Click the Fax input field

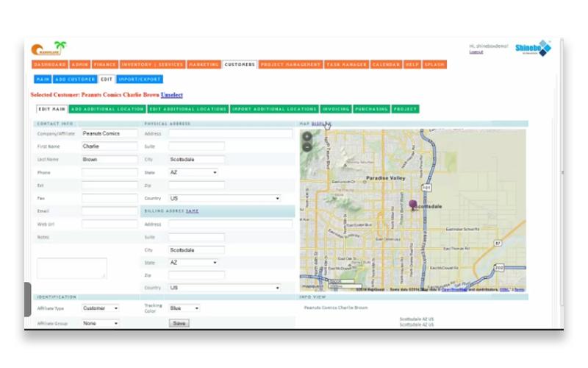tap(110, 198)
